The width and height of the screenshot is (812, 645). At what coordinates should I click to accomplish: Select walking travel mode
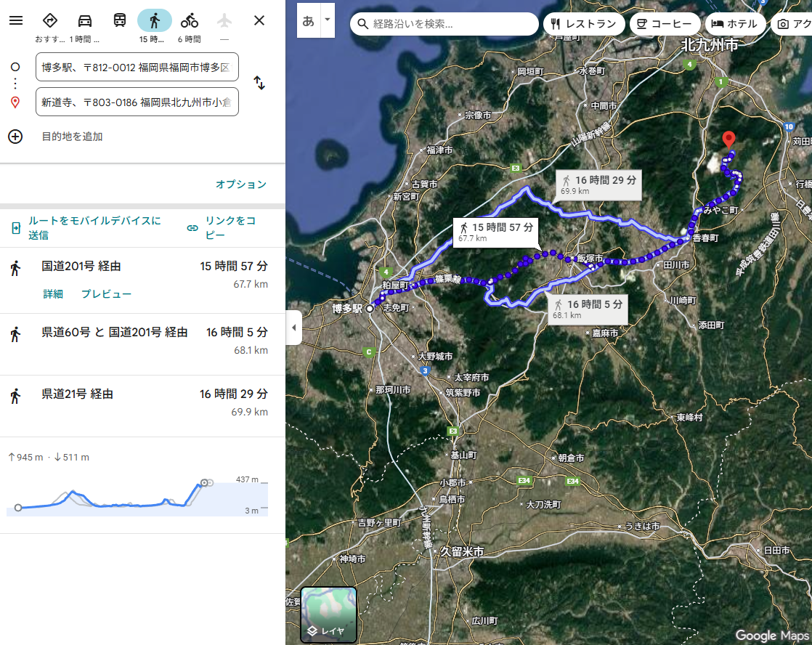tap(154, 20)
